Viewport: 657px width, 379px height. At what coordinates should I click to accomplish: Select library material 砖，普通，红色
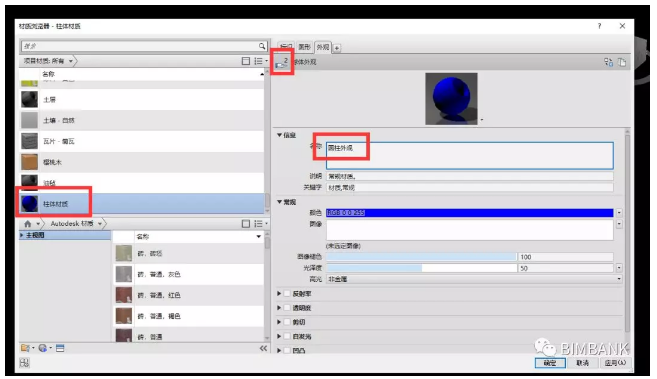189,295
